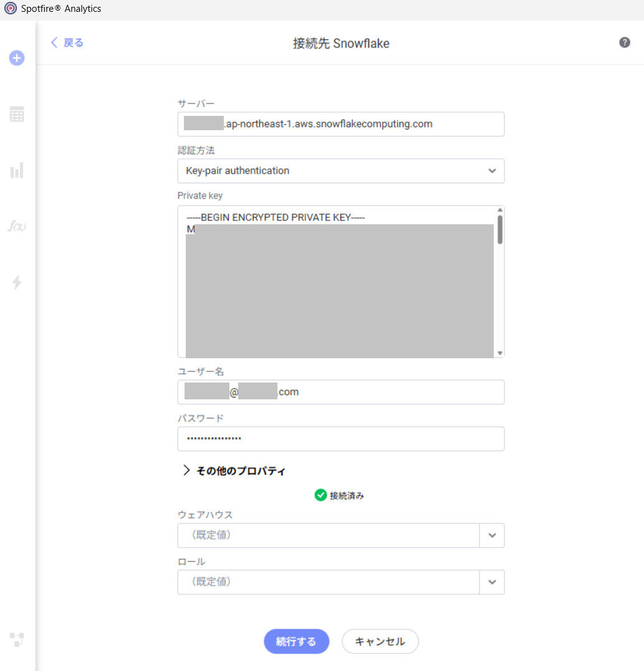
Task: Open the bar chart visualizations icon
Action: coord(17,170)
